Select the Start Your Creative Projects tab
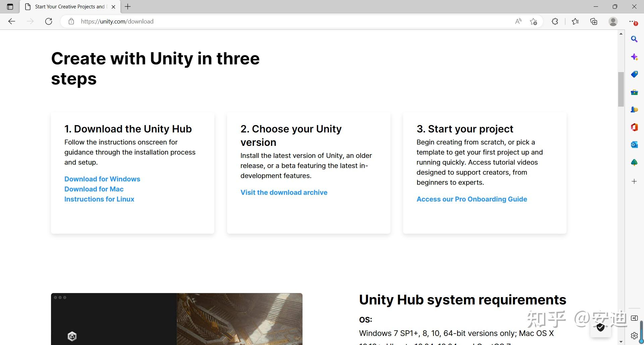644x345 pixels. pyautogui.click(x=67, y=6)
